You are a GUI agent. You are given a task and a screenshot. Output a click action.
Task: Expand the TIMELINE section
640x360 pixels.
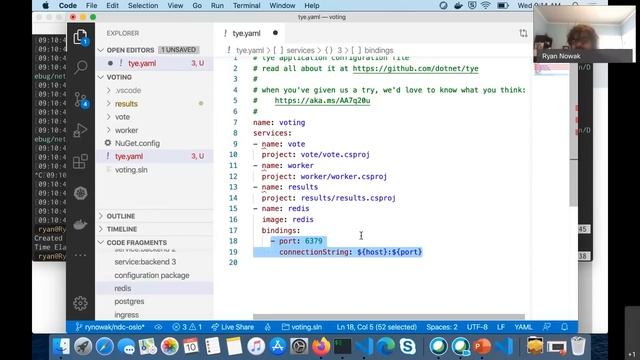point(154,229)
